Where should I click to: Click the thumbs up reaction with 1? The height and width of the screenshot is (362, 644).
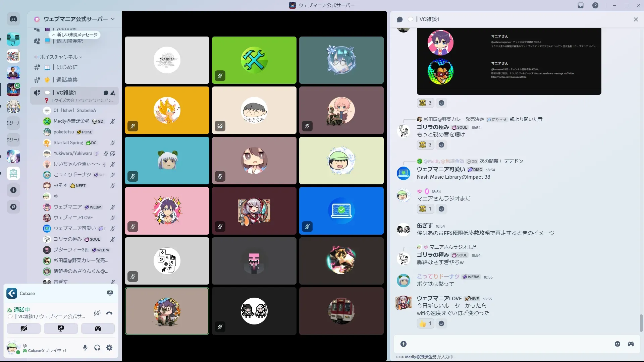(425, 323)
